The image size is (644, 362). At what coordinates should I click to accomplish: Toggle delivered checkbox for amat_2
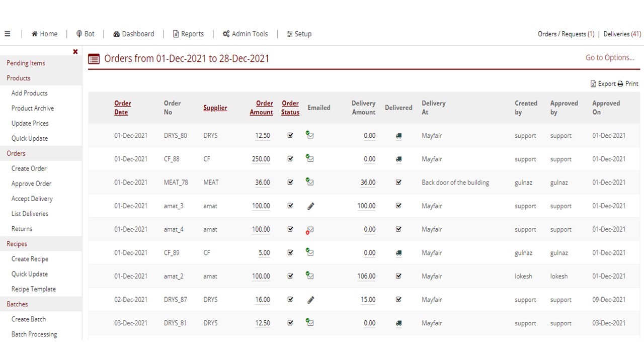click(398, 276)
